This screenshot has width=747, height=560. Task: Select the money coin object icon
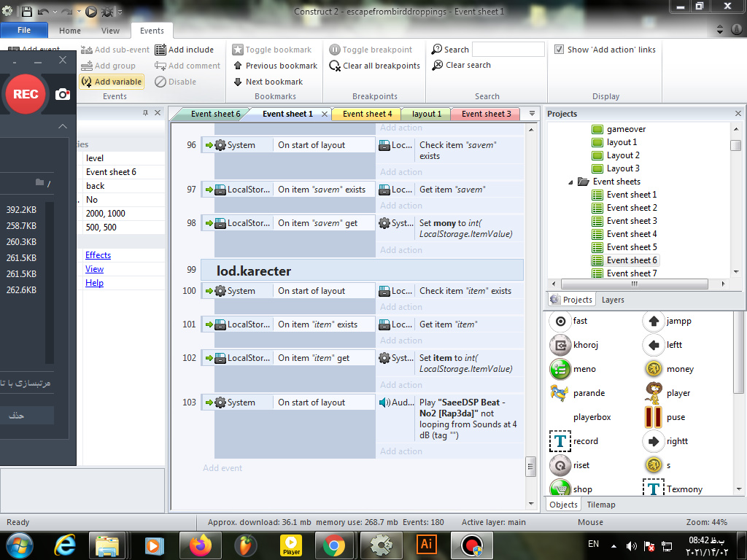pyautogui.click(x=654, y=368)
